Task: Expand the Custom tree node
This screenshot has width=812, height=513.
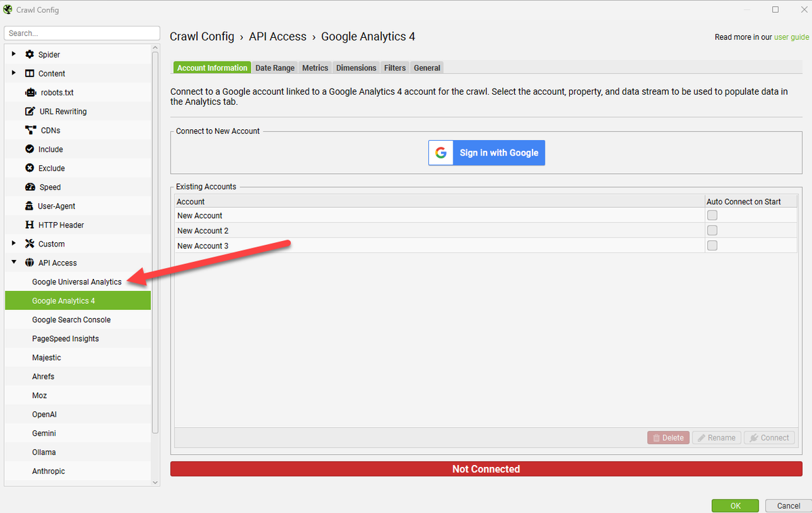Action: (x=14, y=244)
